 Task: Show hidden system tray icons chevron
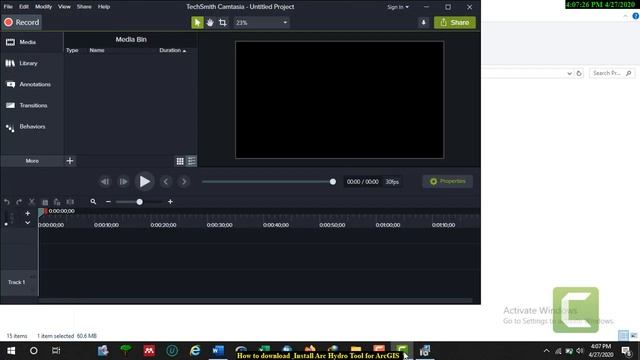[546, 351]
